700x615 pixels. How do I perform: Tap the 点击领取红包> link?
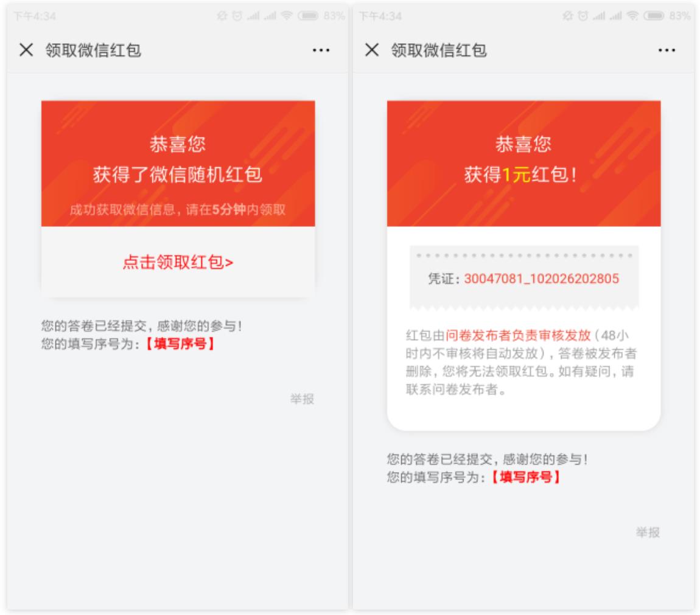[178, 262]
